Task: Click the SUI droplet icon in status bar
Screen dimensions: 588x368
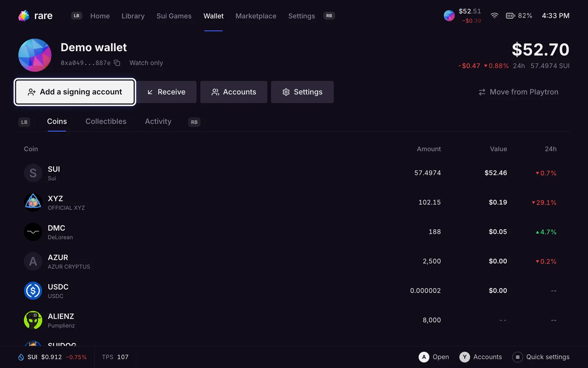Action: [21, 357]
